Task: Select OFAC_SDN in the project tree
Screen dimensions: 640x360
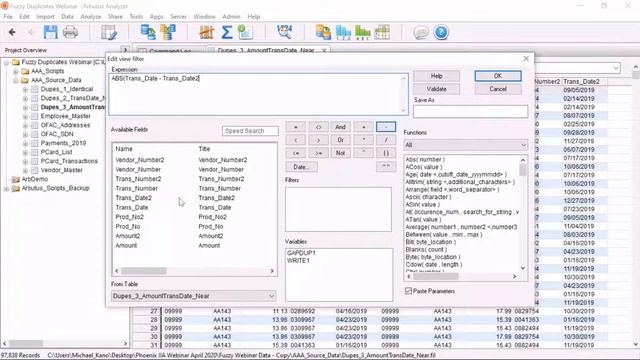Action: click(x=57, y=134)
